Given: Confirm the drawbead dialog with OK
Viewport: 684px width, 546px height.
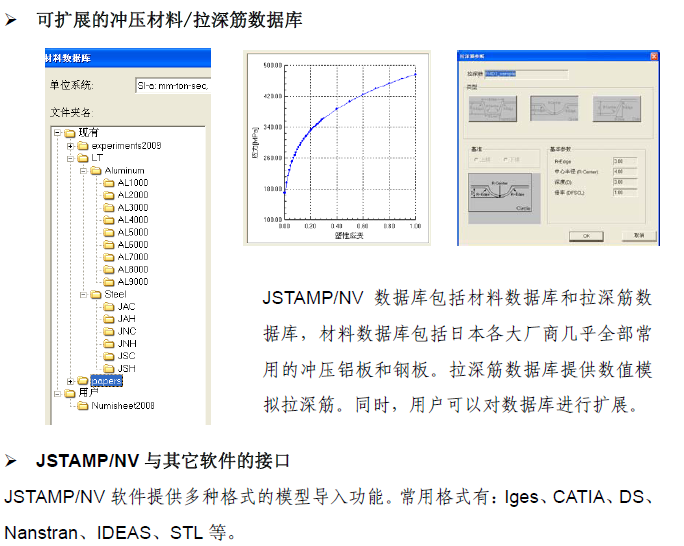Looking at the screenshot, I should 586,236.
